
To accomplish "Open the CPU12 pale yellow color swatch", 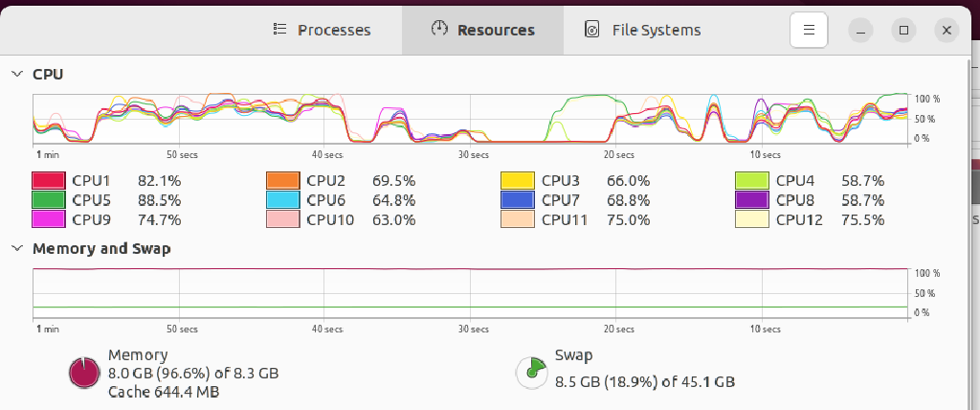I will pos(752,219).
